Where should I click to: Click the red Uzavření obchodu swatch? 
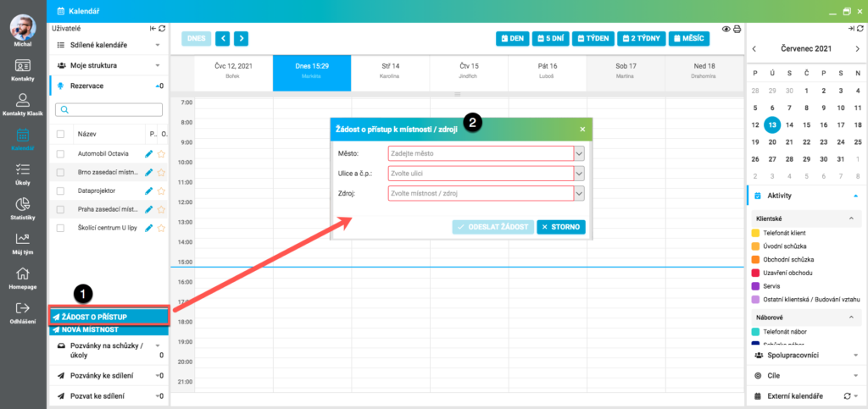(x=755, y=273)
